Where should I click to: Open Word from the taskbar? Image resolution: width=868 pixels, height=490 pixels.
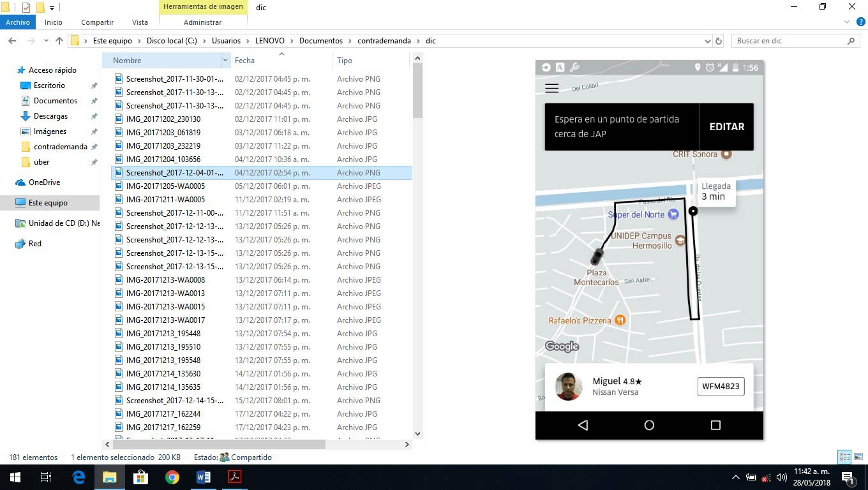[x=204, y=477]
